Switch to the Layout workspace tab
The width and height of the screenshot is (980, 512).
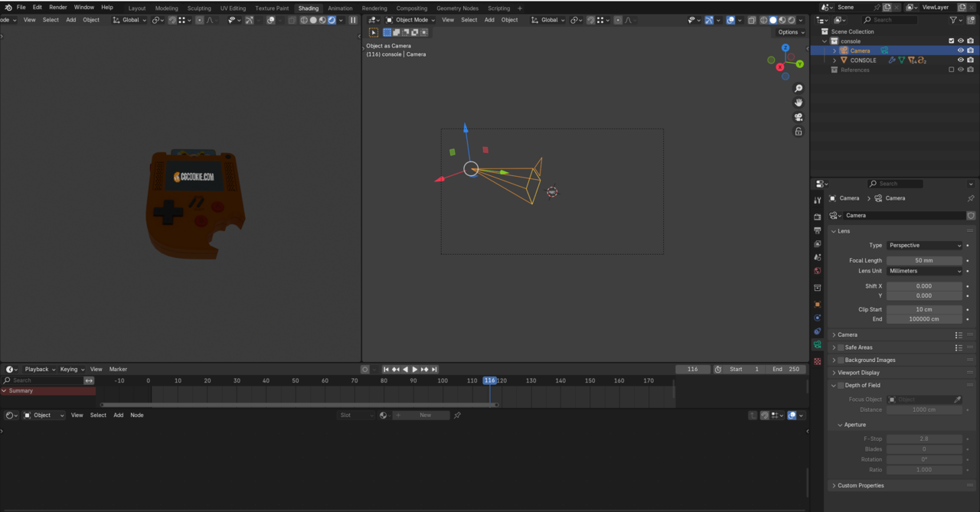[137, 8]
